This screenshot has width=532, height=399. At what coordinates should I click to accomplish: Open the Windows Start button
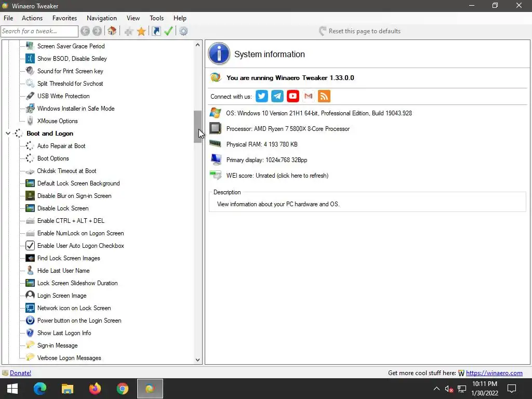coord(12,389)
